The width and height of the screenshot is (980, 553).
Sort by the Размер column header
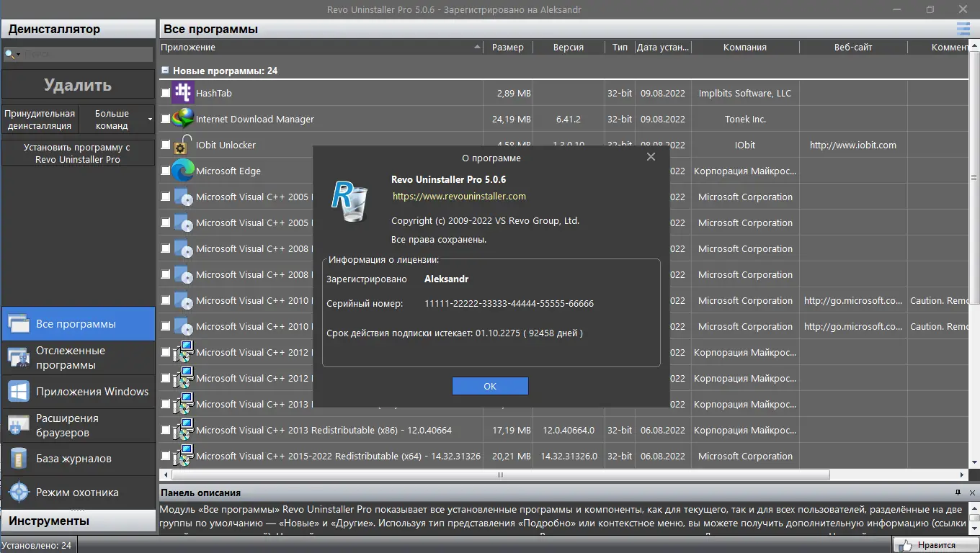508,47
